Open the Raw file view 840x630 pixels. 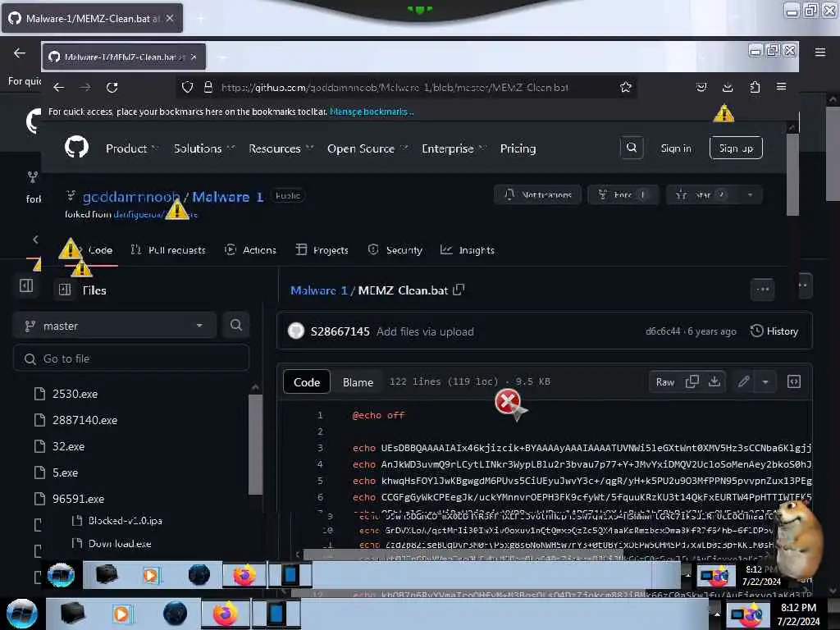(x=664, y=382)
